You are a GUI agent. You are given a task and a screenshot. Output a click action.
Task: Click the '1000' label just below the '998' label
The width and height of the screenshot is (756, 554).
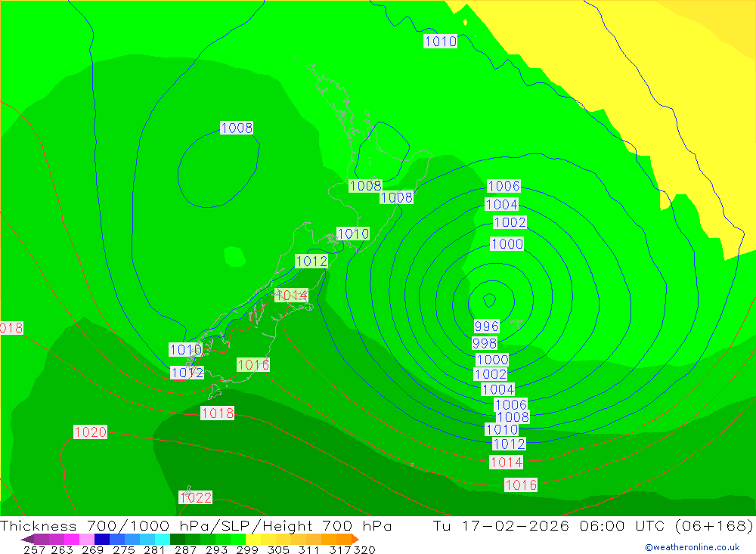coord(492,360)
